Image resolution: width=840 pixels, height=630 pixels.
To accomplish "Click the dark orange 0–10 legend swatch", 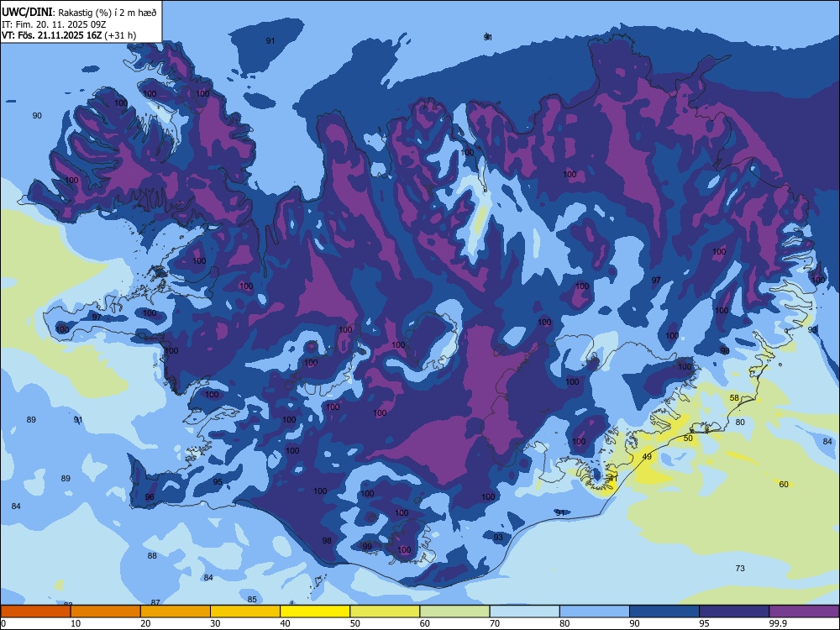I will point(35,612).
